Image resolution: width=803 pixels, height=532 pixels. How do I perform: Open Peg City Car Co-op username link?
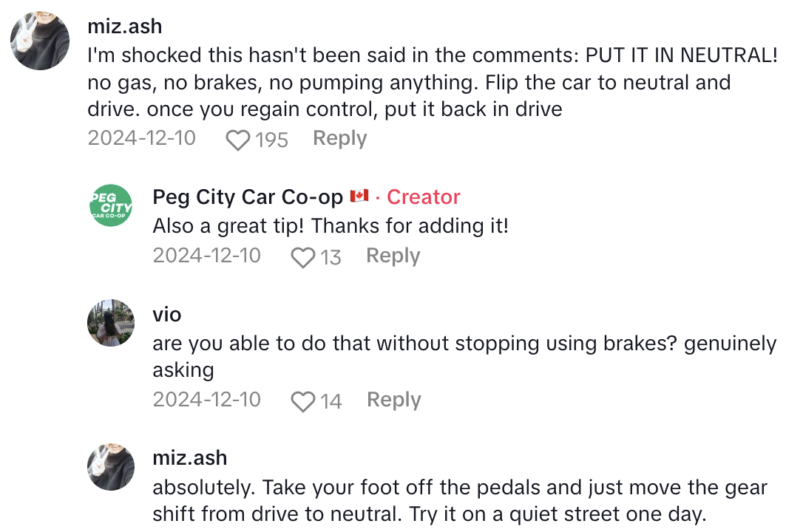pos(248,197)
